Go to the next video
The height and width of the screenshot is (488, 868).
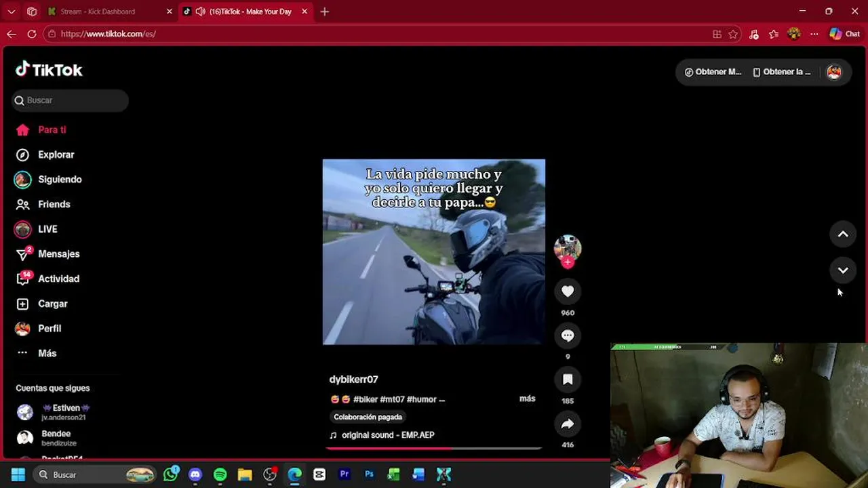pos(843,270)
